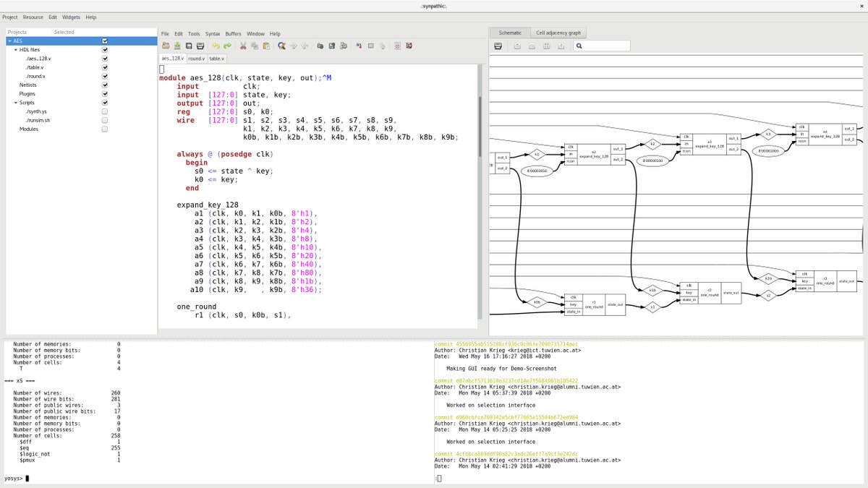Collapse the HDL files folder
This screenshot has height=488, width=868.
[16, 50]
